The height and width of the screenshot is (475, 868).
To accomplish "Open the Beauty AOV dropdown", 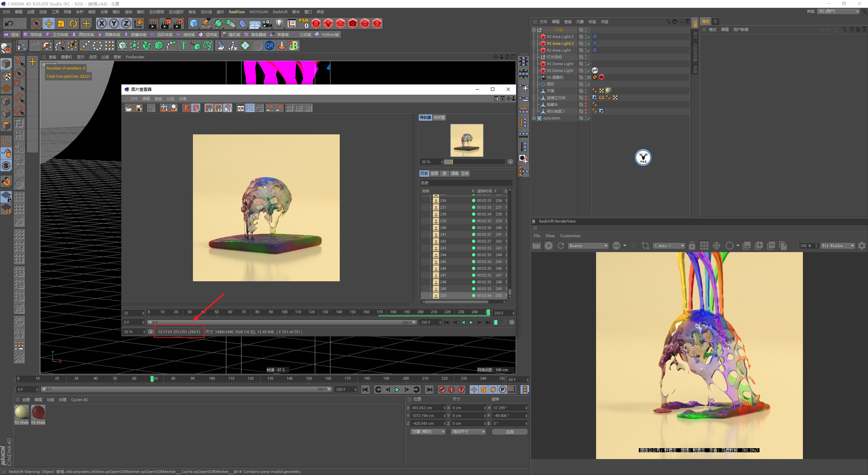I will [x=588, y=246].
